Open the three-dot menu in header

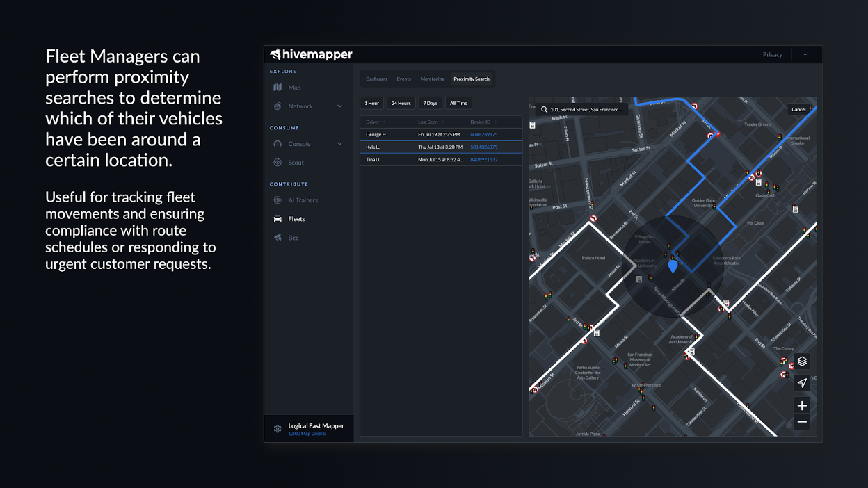(806, 54)
